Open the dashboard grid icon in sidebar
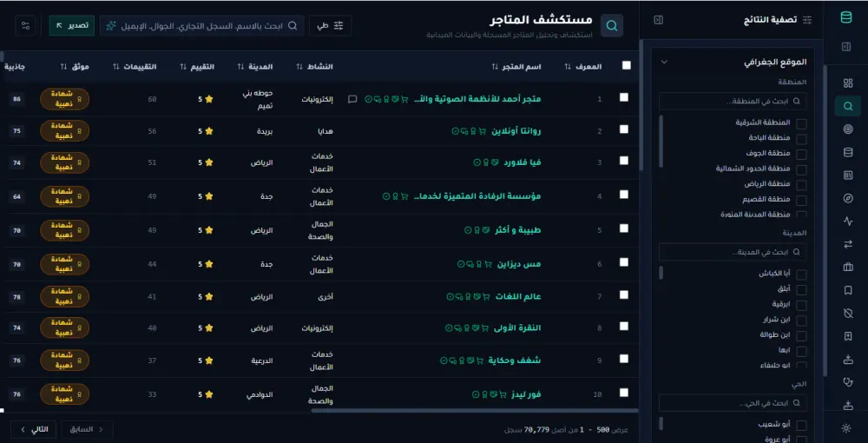 (x=848, y=83)
